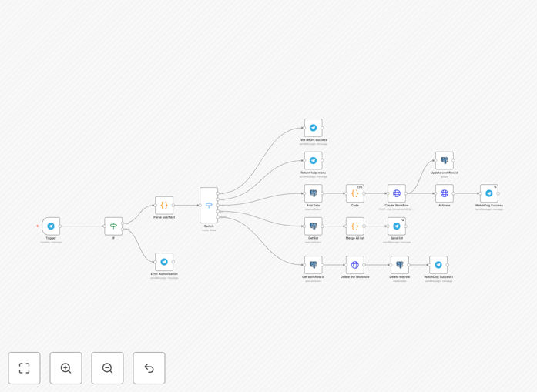537x392 pixels.
Task: Click the 'Parse user text' label
Action: 164,217
